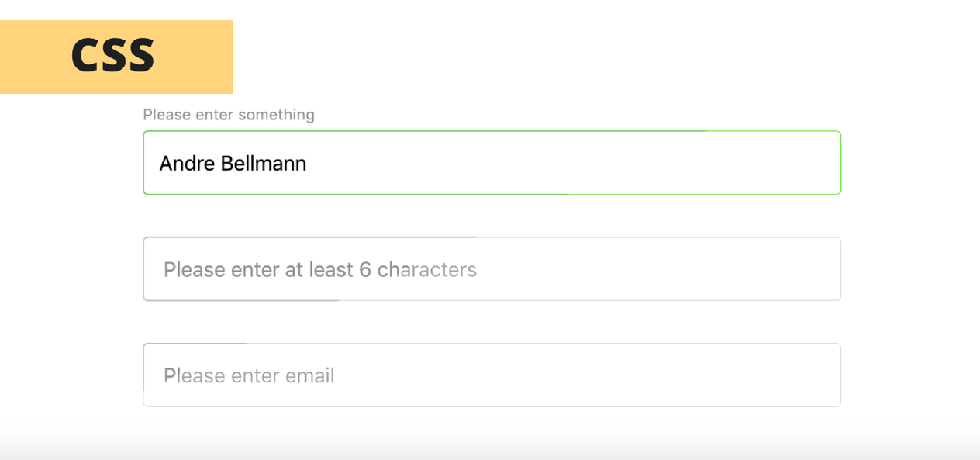
Task: Focus the "Please enter at least 6 characters" field
Action: [492, 269]
